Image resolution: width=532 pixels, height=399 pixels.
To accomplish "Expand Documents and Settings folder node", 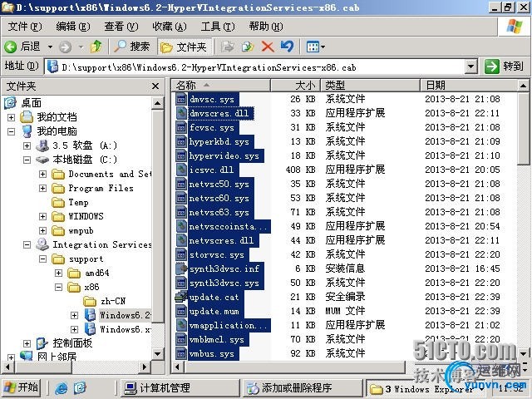I will 42,174.
